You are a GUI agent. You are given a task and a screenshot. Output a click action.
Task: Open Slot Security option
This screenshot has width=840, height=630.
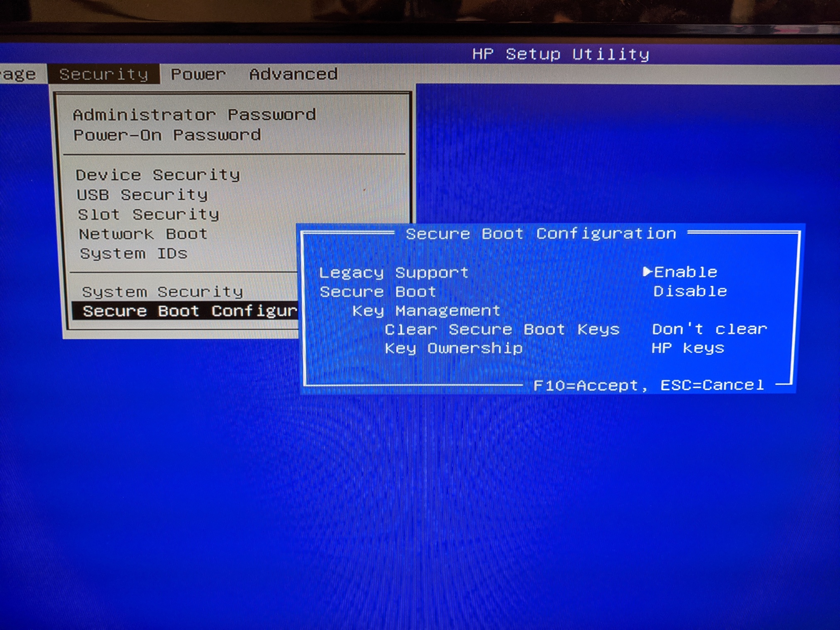pyautogui.click(x=149, y=215)
